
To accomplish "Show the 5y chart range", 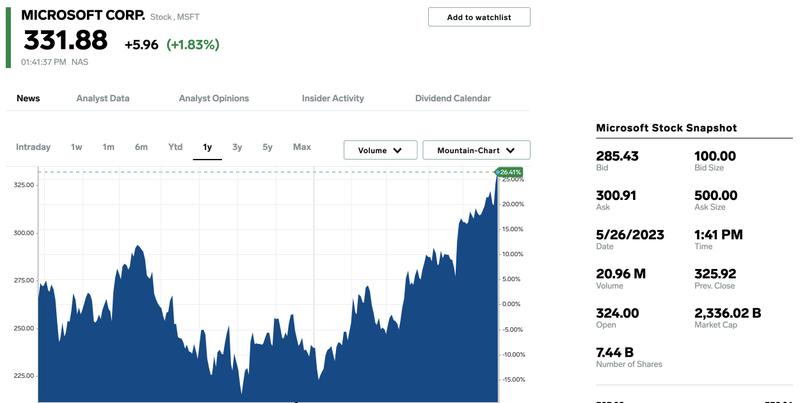I will [267, 147].
